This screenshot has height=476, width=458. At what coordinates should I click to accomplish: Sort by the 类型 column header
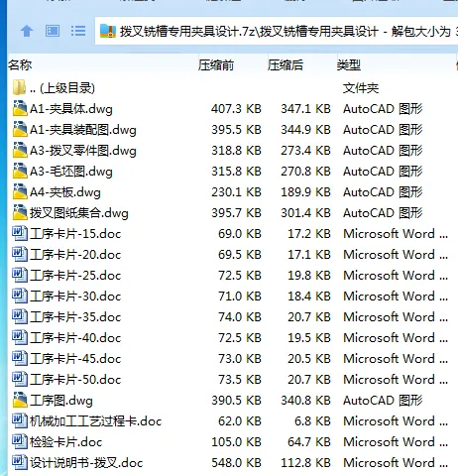coord(349,64)
